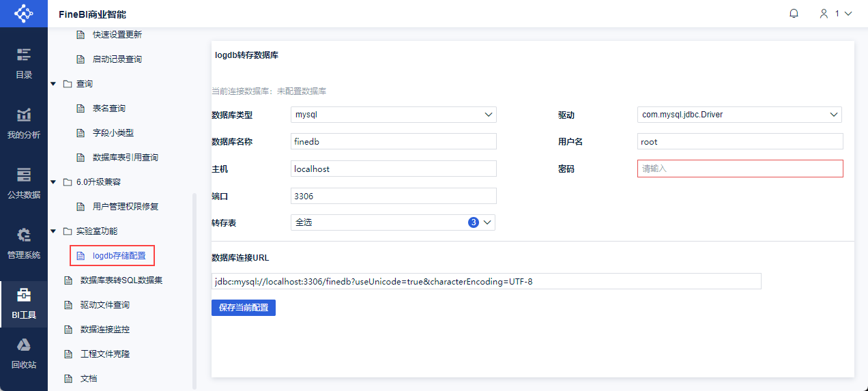Open 数据库表转SQL数据集 tree item
This screenshot has height=391, width=868.
(121, 280)
